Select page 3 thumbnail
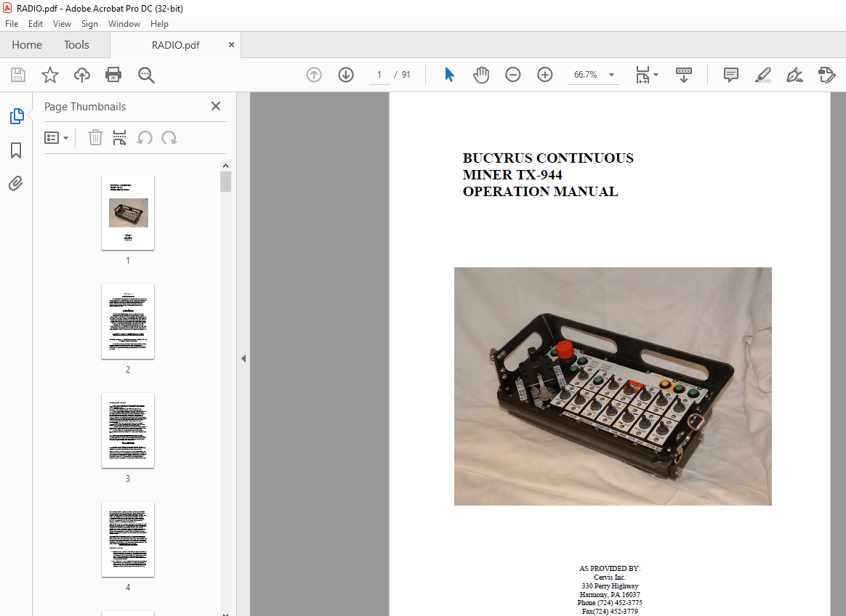Screen dimensions: 846x616 click(128, 430)
